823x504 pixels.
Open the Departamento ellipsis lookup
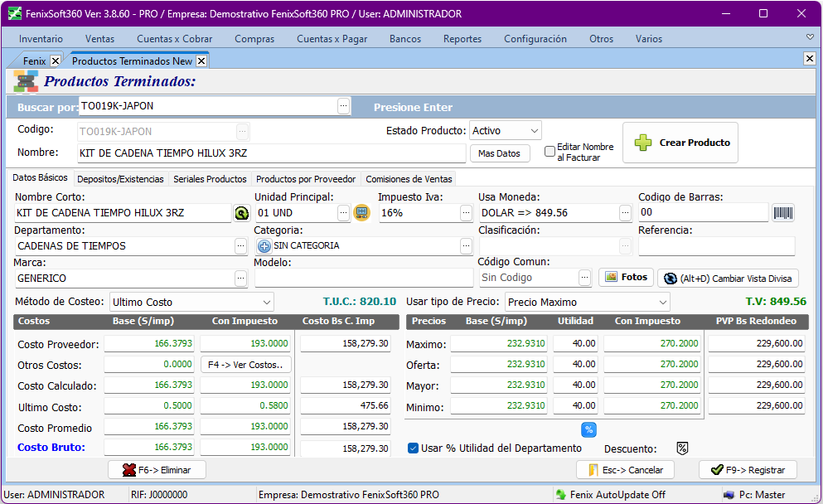240,245
